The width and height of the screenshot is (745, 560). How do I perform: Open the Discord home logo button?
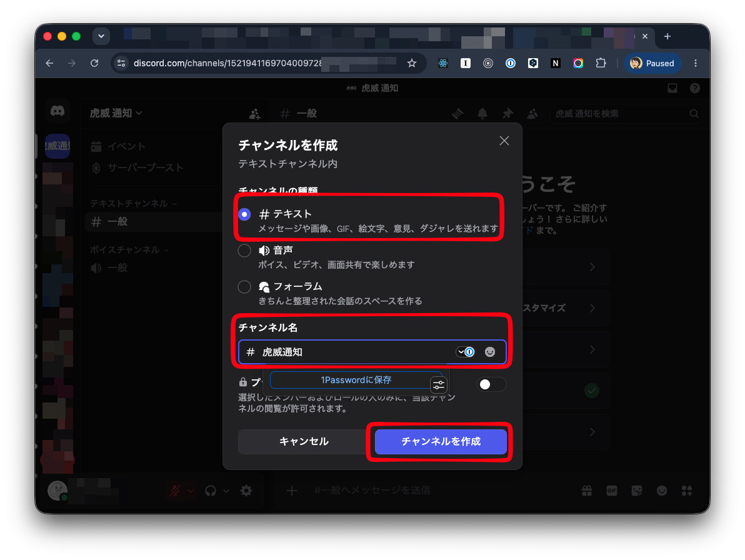pos(57,112)
